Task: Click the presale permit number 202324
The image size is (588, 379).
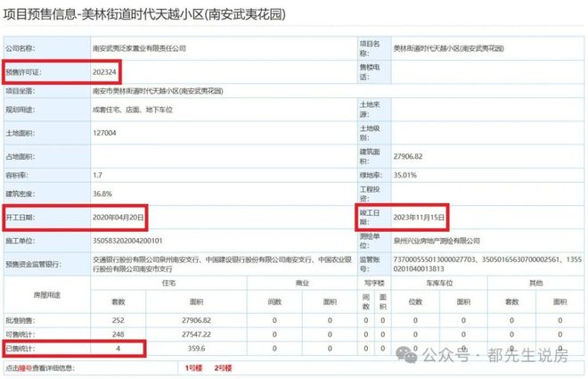Action: pyautogui.click(x=104, y=72)
